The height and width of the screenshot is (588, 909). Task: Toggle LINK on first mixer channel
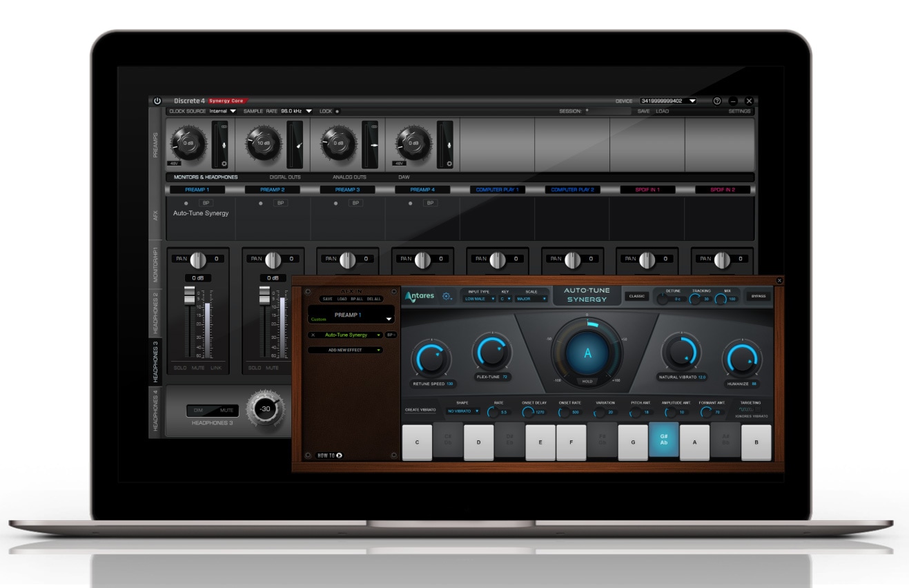pyautogui.click(x=216, y=368)
